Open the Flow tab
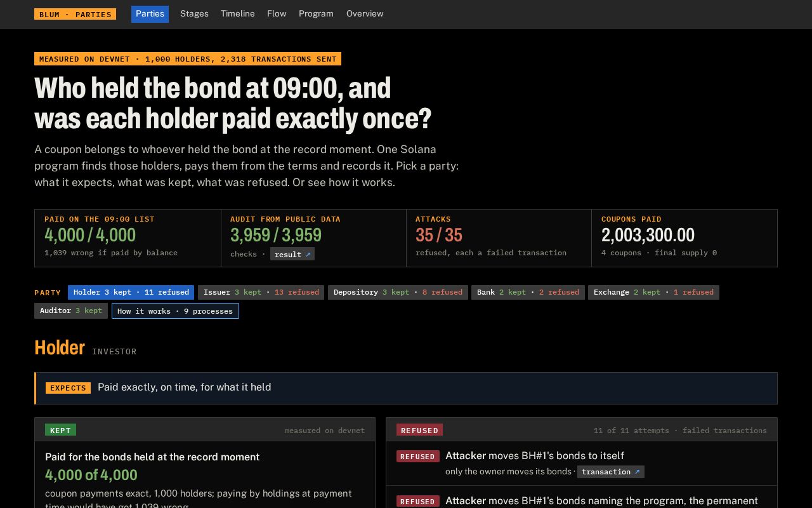Image resolution: width=812 pixels, height=508 pixels. coord(277,14)
